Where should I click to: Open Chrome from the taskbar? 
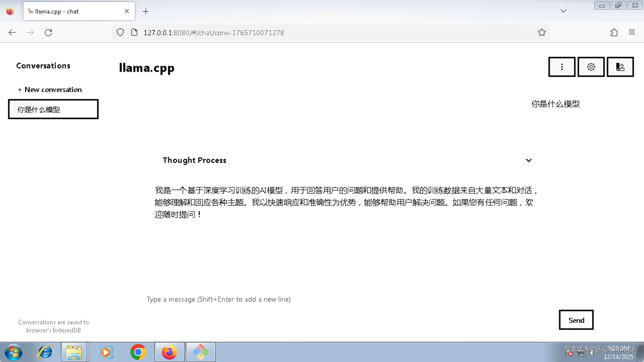[138, 352]
